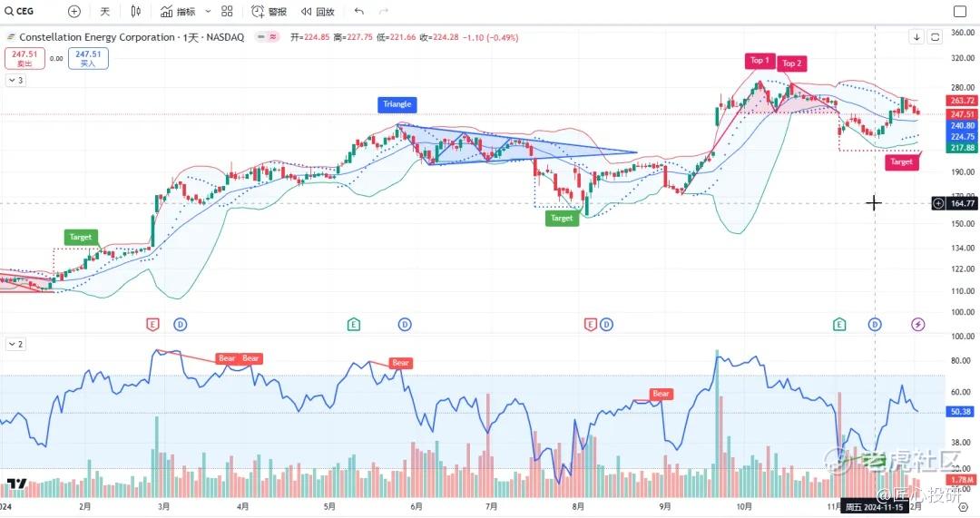Image resolution: width=980 pixels, height=518 pixels.
Task: Open the layout templates grid icon
Action: [227, 11]
